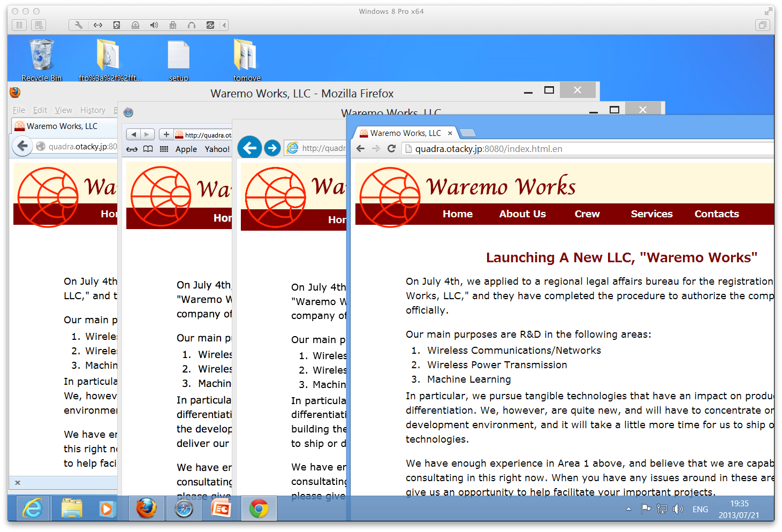
Task: Open History menu in Firefox
Action: (93, 110)
